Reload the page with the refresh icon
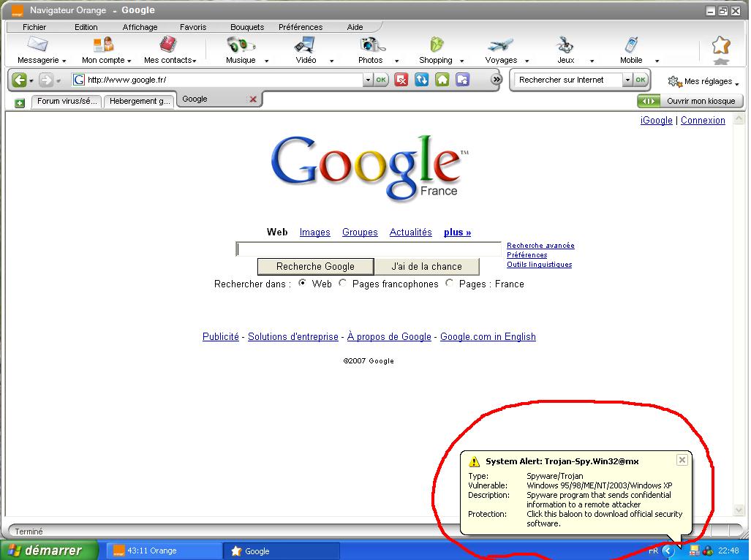The width and height of the screenshot is (751, 560). (422, 80)
